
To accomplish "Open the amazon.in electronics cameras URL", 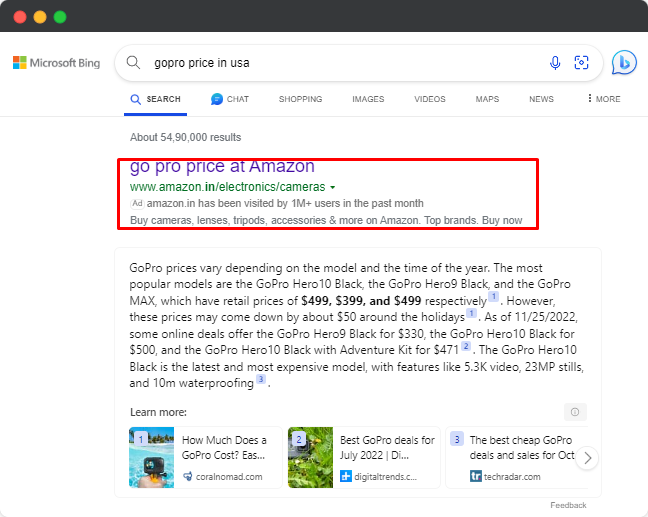I will pos(228,187).
